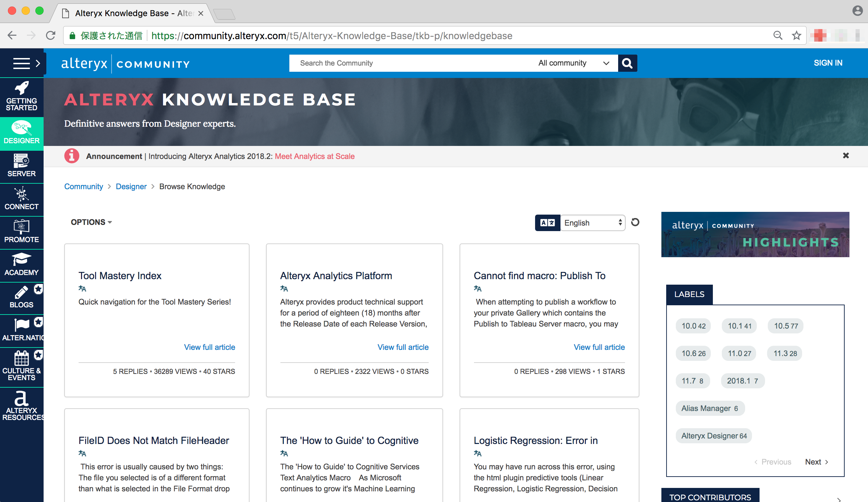Image resolution: width=868 pixels, height=502 pixels.
Task: Open the All community search scope dropdown
Action: [x=574, y=63]
